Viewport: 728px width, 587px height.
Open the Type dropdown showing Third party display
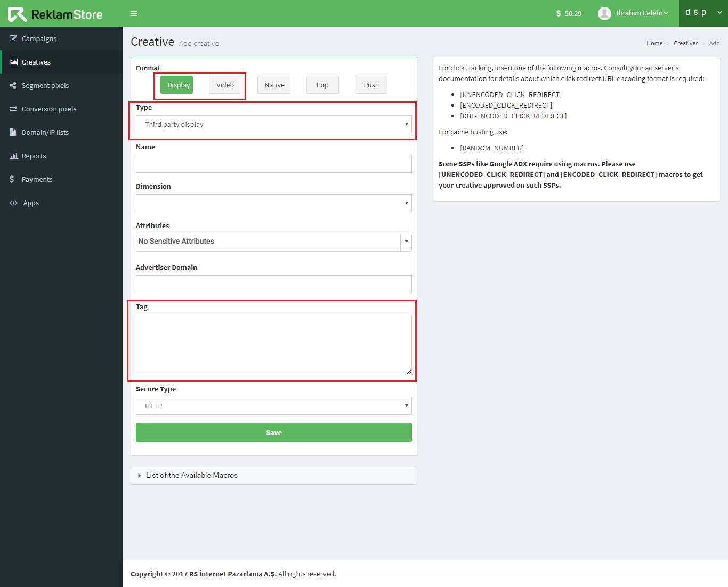tap(274, 124)
